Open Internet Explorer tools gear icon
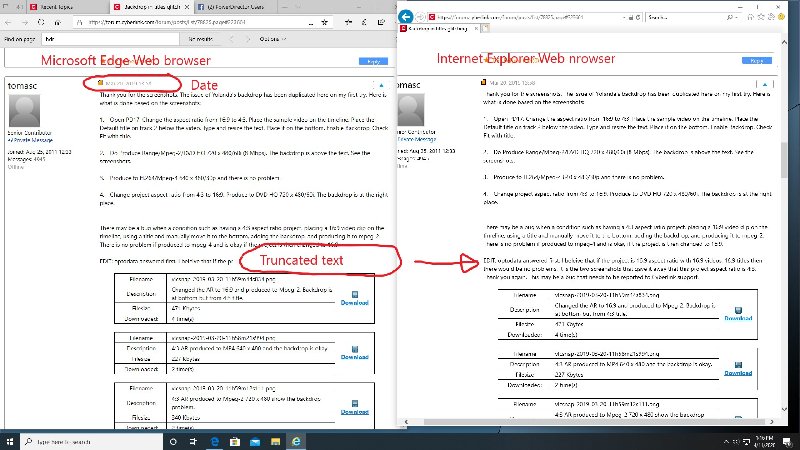This screenshot has height=450, width=800. [771, 17]
